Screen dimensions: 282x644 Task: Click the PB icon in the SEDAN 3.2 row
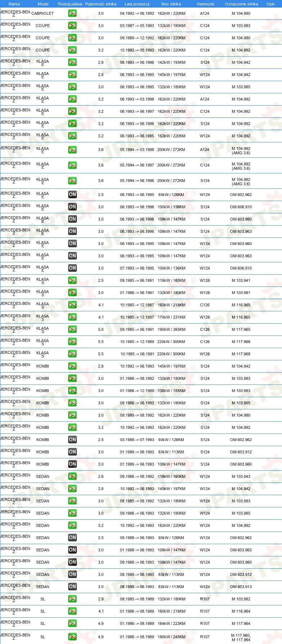[72, 525]
